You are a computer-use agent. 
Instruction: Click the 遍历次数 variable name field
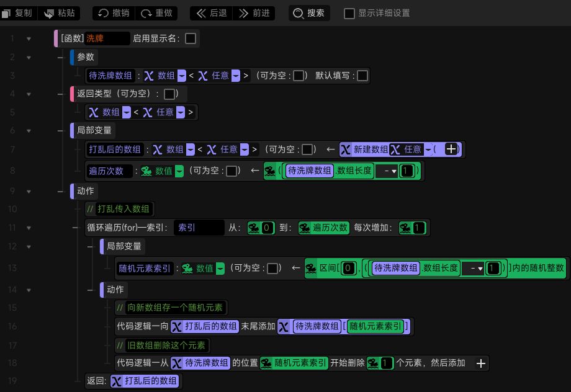109,171
